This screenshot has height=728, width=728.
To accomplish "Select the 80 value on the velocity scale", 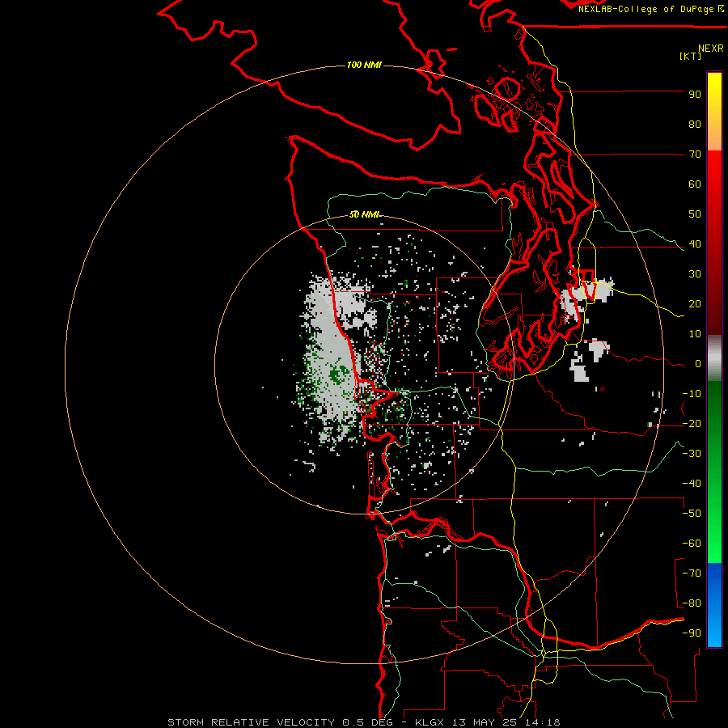I will coord(695,124).
